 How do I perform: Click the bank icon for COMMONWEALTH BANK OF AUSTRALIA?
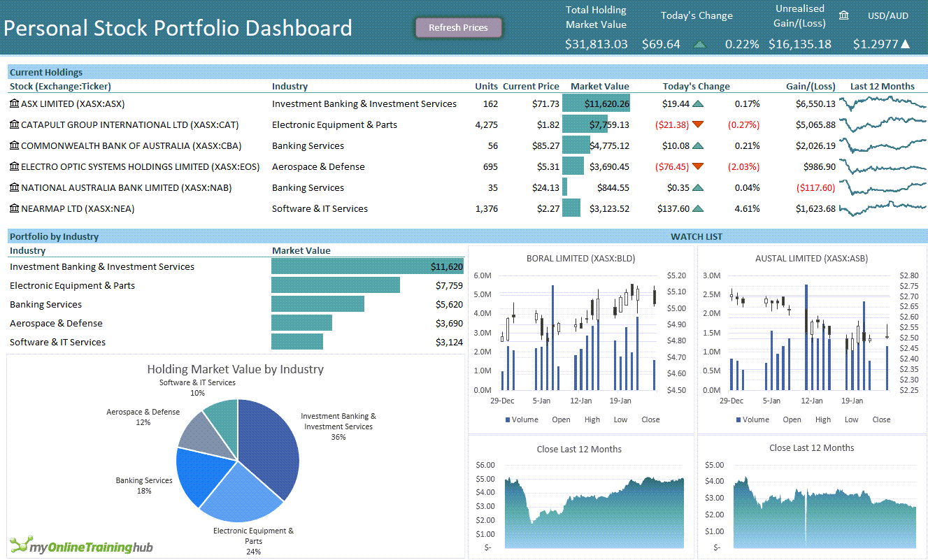14,145
